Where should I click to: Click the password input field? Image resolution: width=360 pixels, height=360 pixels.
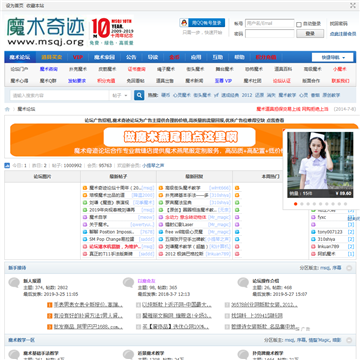[270, 34]
